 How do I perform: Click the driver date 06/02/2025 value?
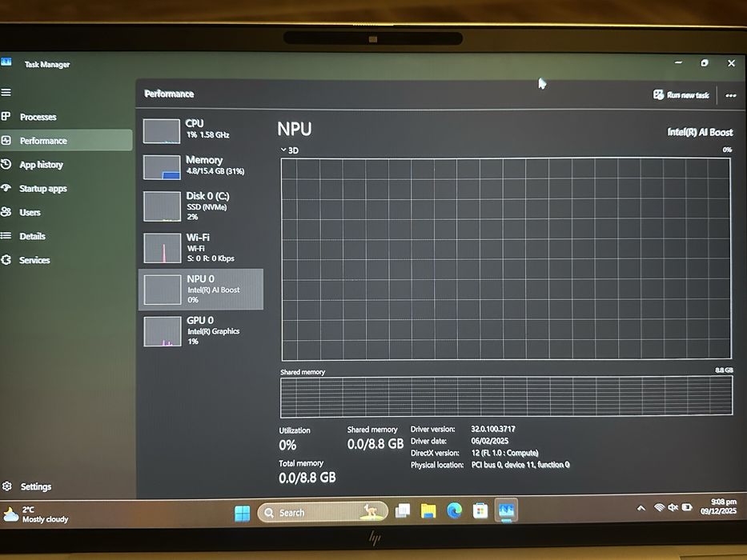click(x=490, y=441)
